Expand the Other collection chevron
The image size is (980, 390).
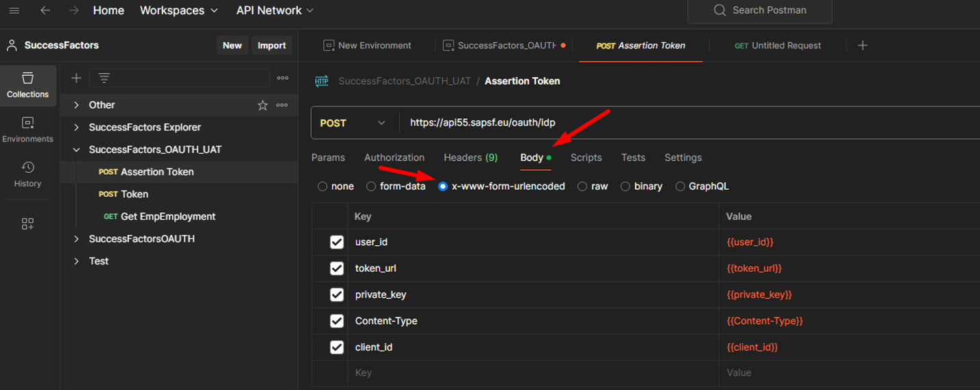(x=76, y=105)
